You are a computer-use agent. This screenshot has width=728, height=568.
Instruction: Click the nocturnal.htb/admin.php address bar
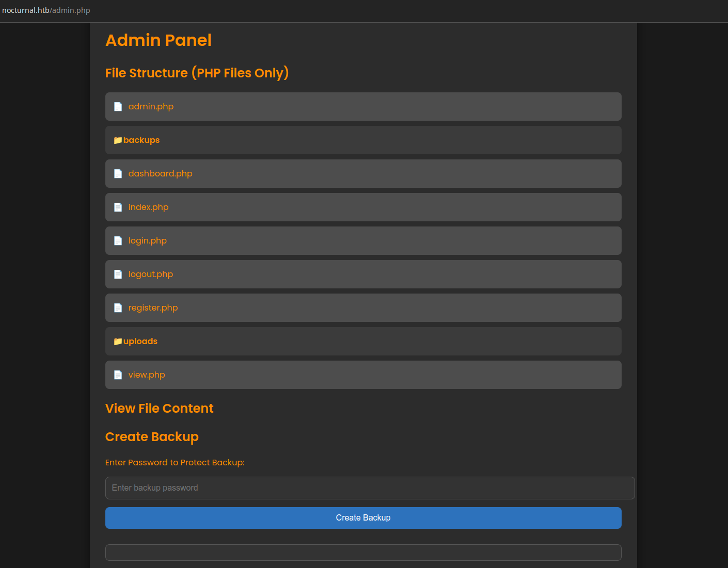point(46,10)
